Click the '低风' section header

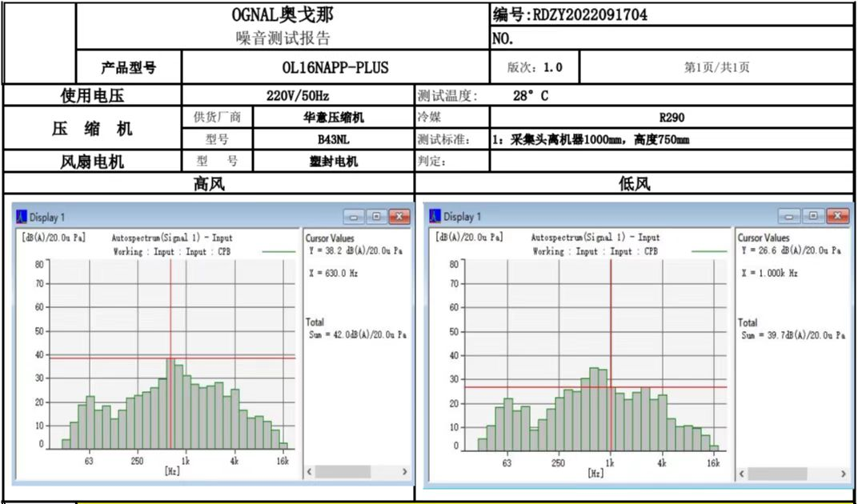coord(635,185)
